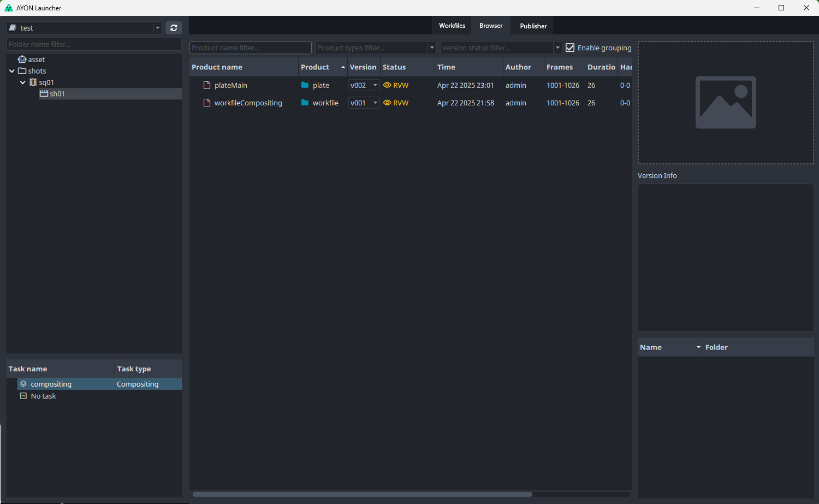Toggle the Enable grouping checkbox
The image size is (819, 504).
[570, 48]
